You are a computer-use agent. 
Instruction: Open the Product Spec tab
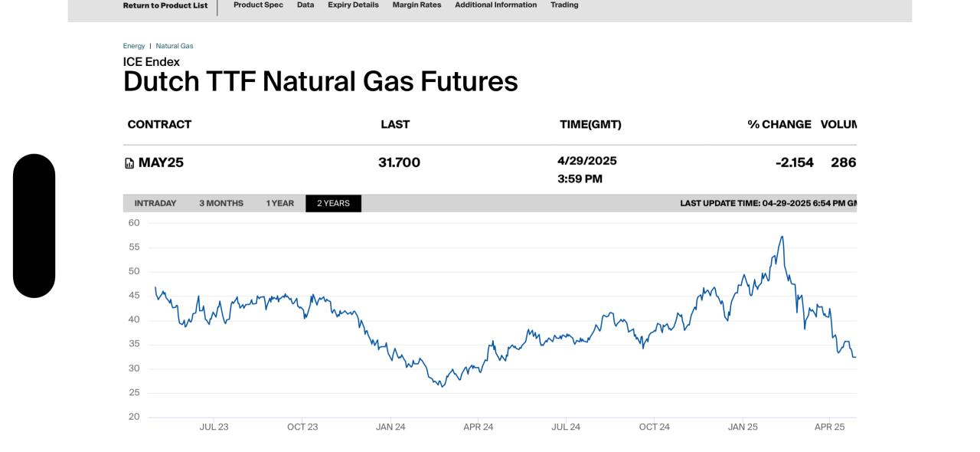click(258, 5)
